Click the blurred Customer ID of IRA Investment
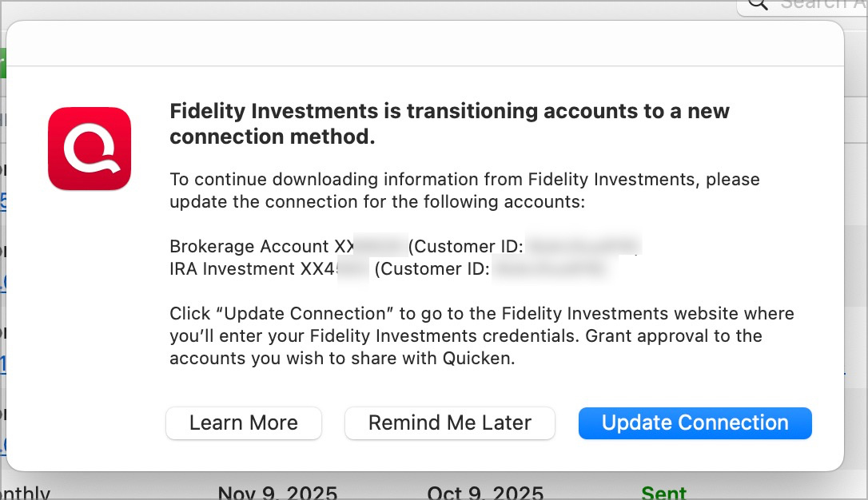This screenshot has width=868, height=500. pyautogui.click(x=551, y=269)
